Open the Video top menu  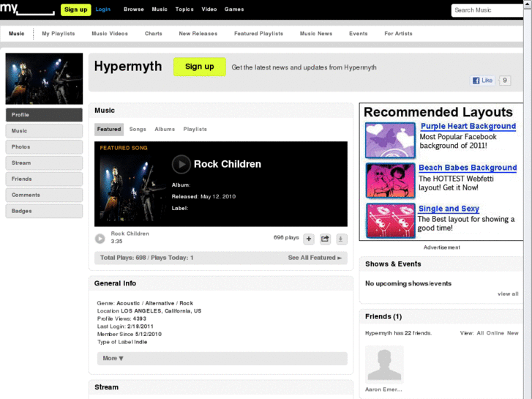[x=209, y=10]
